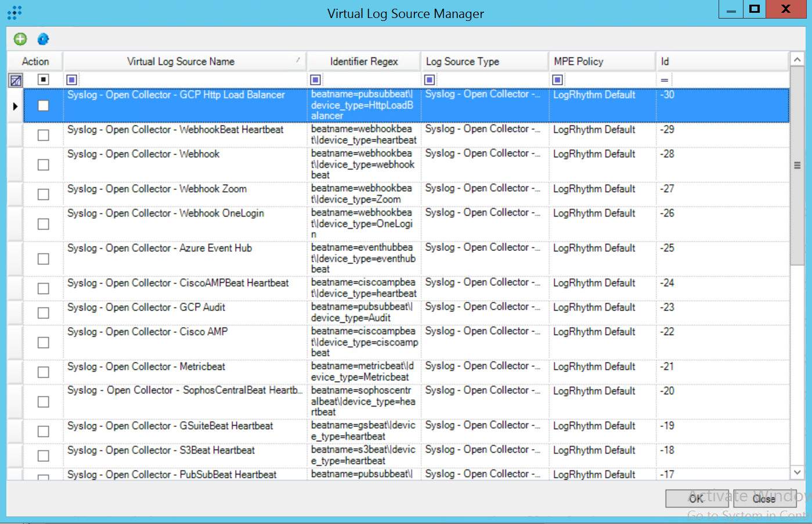Image resolution: width=812 pixels, height=524 pixels.
Task: Click the equals filter operator for Id column
Action: pos(665,80)
